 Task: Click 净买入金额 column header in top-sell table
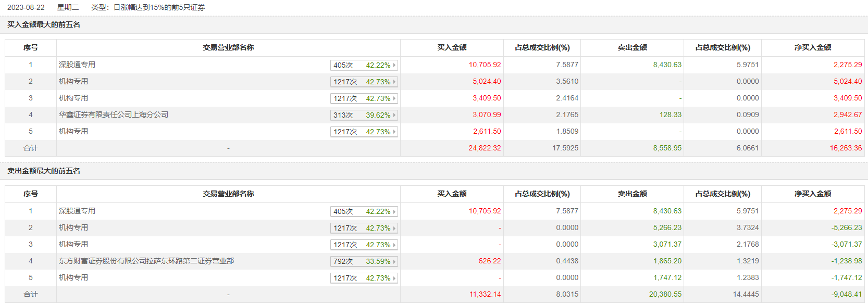813,194
